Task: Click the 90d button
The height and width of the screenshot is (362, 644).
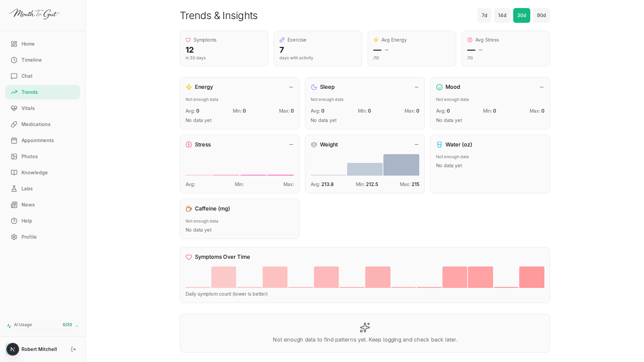Action: (541, 15)
